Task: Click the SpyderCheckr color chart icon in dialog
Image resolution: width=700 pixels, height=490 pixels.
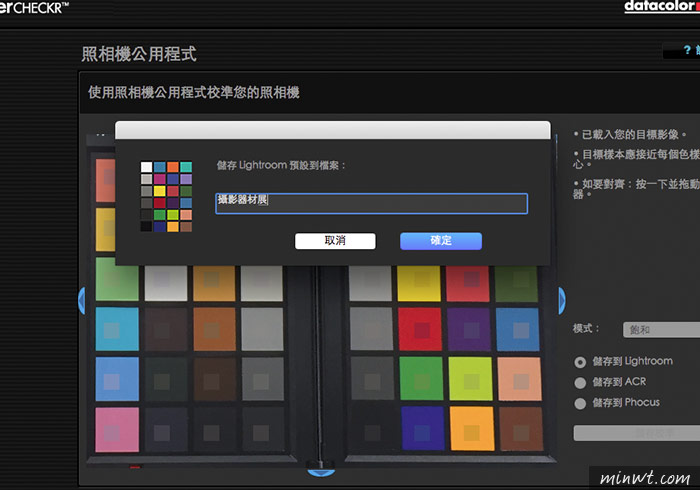Action: tap(166, 196)
